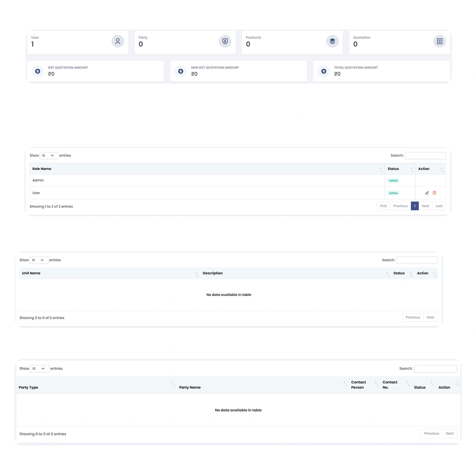Sort units table by Status
The image size is (476, 476).
tap(411, 274)
